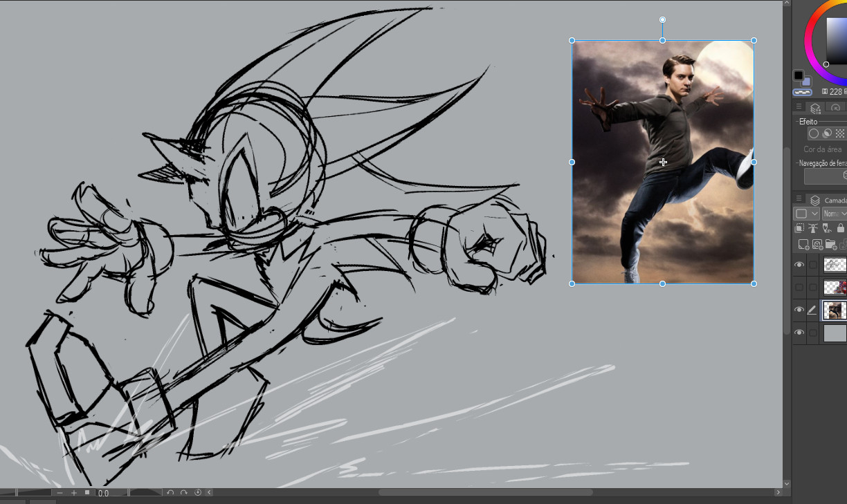Switch to the tab beside Layer Property
Viewport: 847px width, 504px height.
(836, 108)
